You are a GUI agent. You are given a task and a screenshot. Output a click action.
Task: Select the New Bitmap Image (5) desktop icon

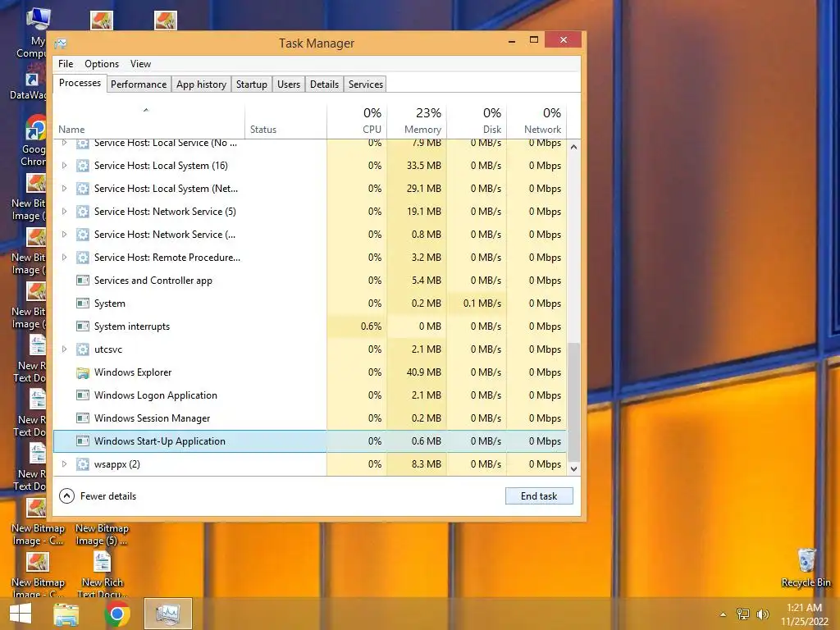click(102, 534)
